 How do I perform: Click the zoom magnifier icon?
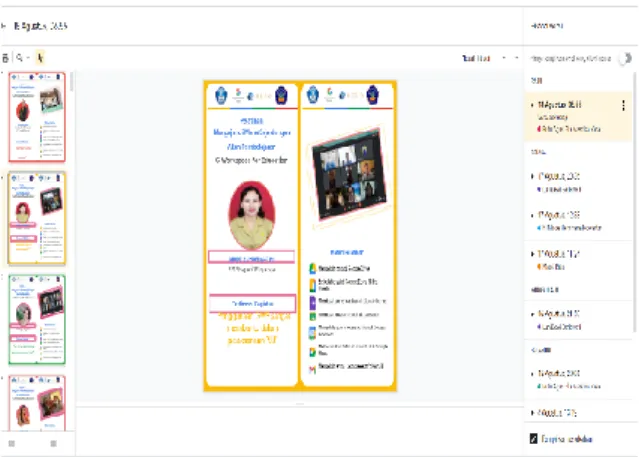[x=19, y=58]
